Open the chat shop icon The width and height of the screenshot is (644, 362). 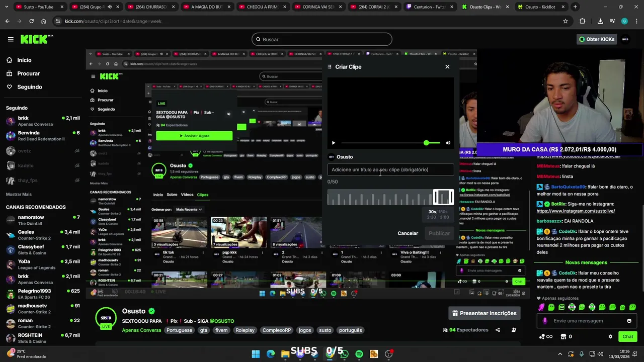pos(563,336)
